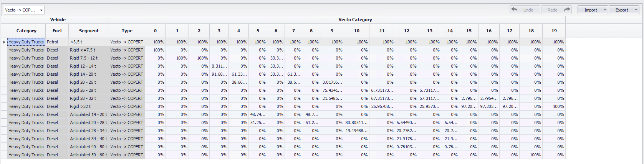Image resolution: width=644 pixels, height=164 pixels.
Task: Select the 80.80511... cell in column 10
Action: pos(356,123)
